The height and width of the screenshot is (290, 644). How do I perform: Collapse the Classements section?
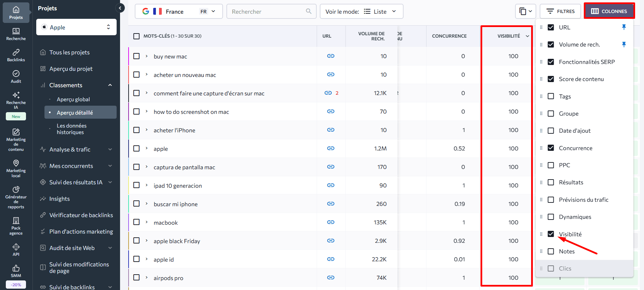click(x=110, y=85)
